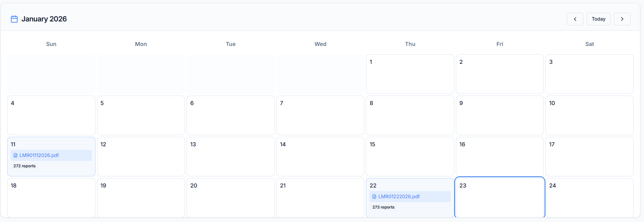Click the calendar icon beside January 2026
Screen dimensions: 644x222
[x=14, y=19]
